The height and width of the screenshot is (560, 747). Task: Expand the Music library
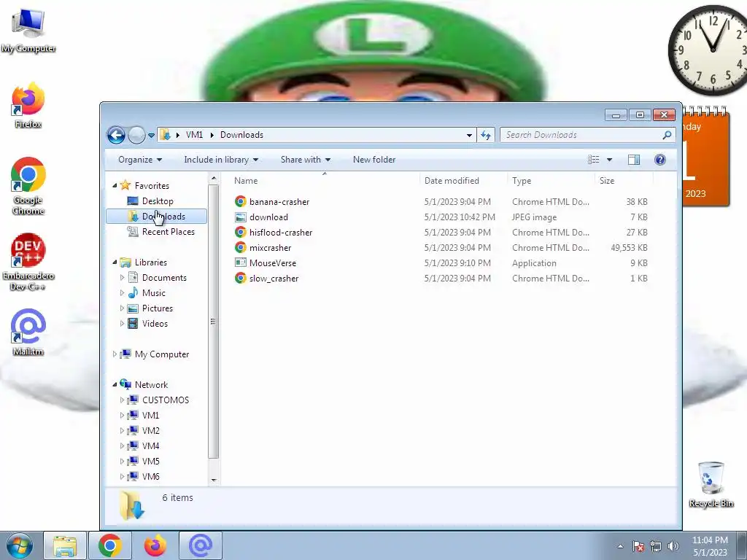[122, 293]
